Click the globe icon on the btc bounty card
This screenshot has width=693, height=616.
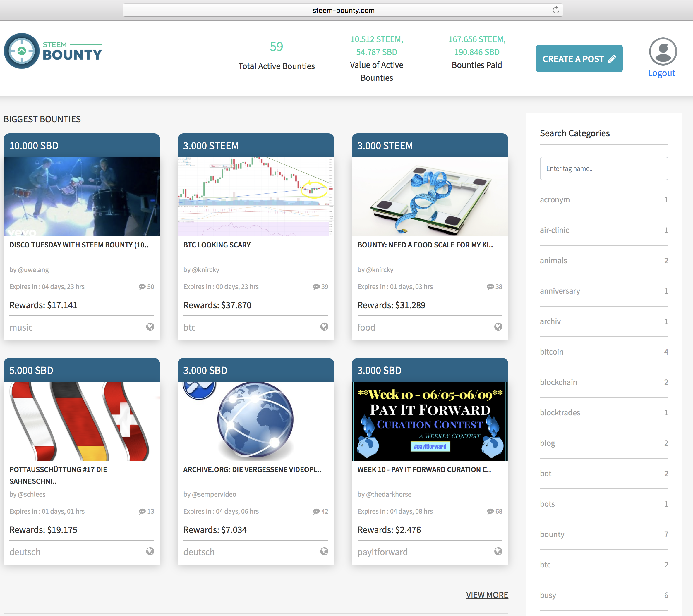[324, 327]
